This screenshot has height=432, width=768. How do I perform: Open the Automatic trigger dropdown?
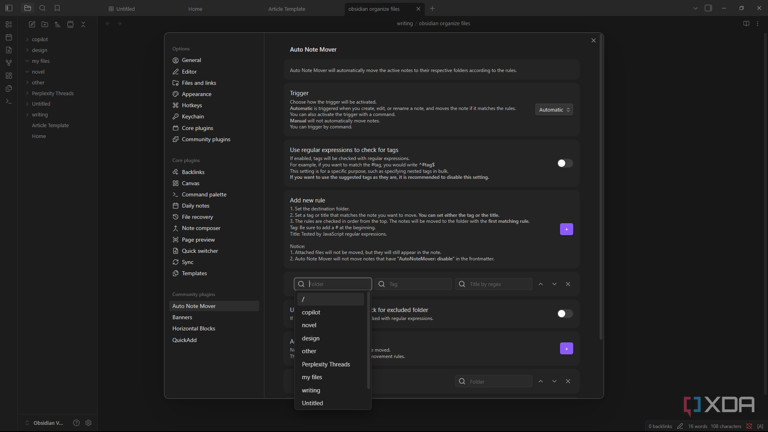(554, 110)
